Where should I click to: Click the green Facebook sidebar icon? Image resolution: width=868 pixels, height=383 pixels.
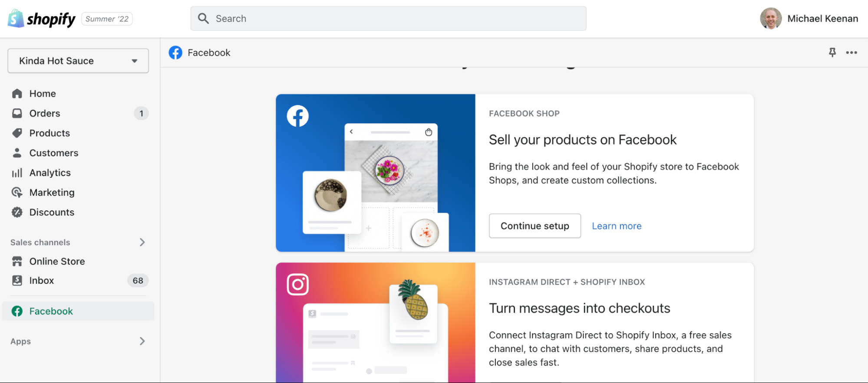click(17, 311)
